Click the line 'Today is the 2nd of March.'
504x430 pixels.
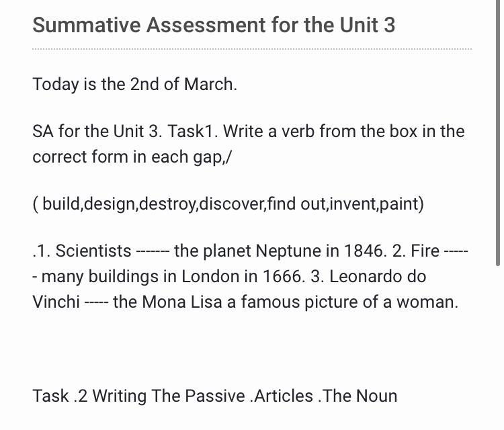[134, 85]
